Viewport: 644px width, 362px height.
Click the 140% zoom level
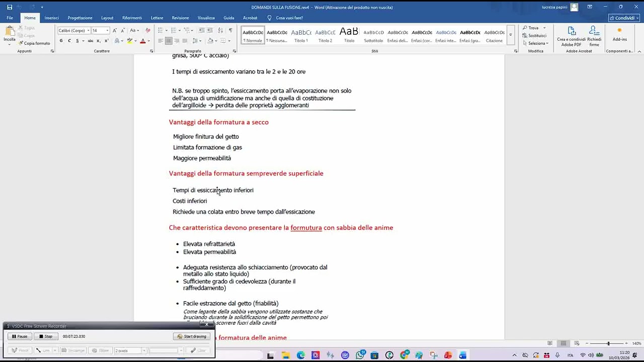pyautogui.click(x=636, y=343)
